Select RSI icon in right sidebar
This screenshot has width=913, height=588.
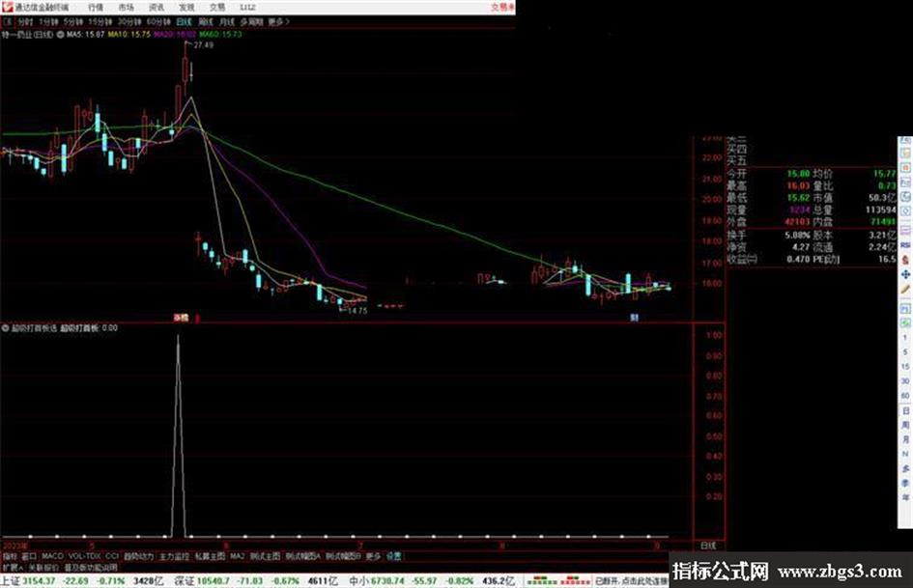pyautogui.click(x=905, y=244)
